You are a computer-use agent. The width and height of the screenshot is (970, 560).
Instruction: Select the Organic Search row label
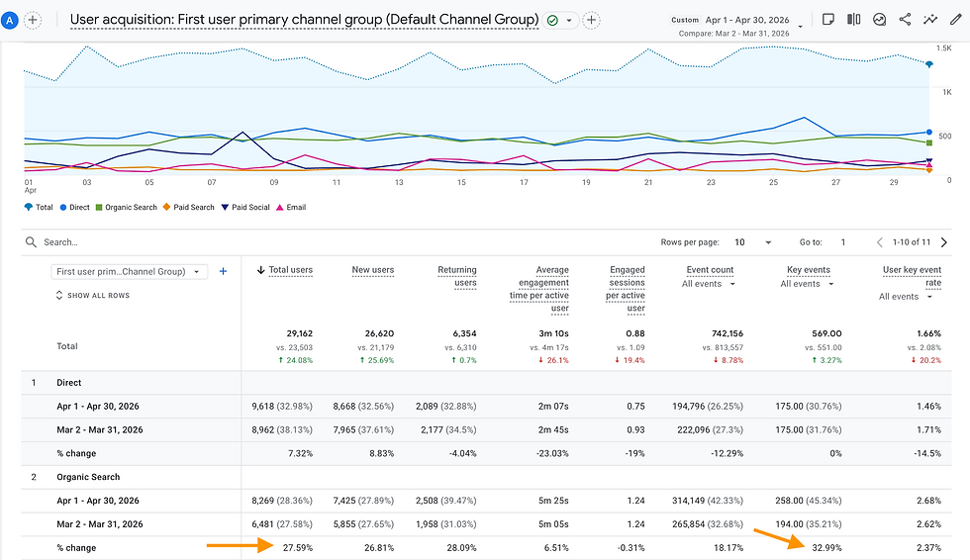tap(88, 477)
